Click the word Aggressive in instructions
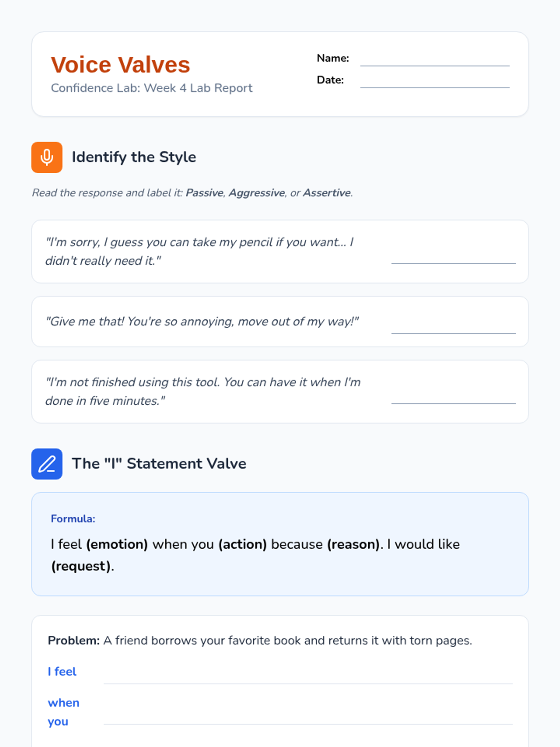The image size is (560, 747). tap(257, 193)
